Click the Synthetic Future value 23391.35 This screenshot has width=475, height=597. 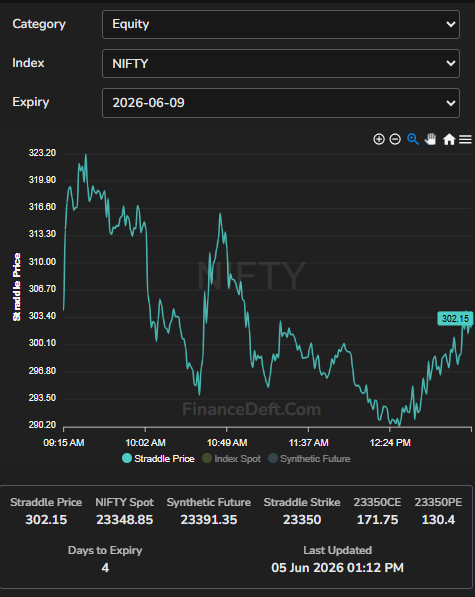point(209,520)
